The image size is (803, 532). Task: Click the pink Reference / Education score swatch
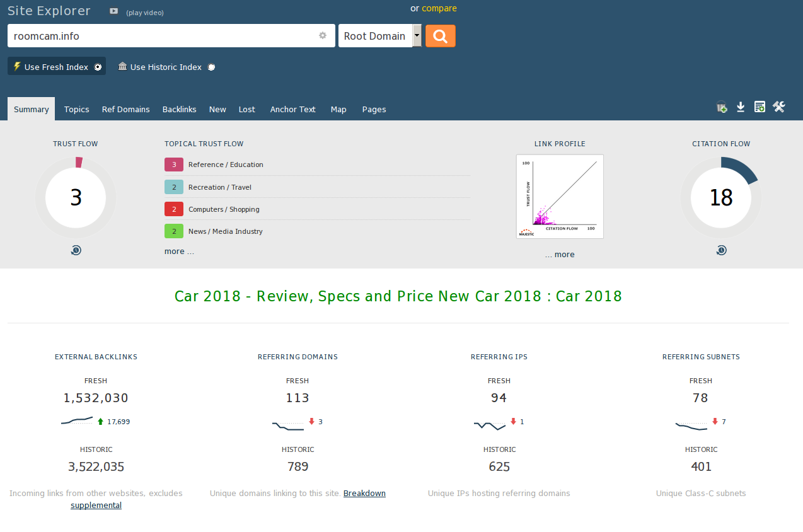[x=173, y=165]
